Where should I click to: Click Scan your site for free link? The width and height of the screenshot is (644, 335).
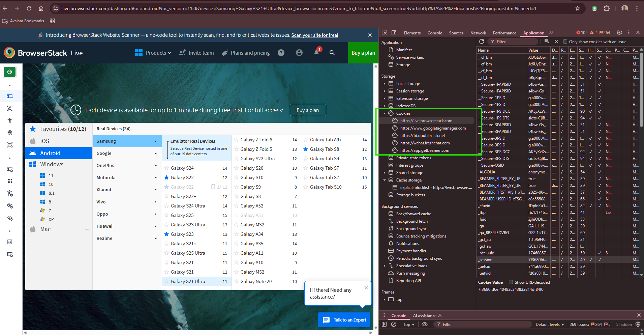click(315, 35)
